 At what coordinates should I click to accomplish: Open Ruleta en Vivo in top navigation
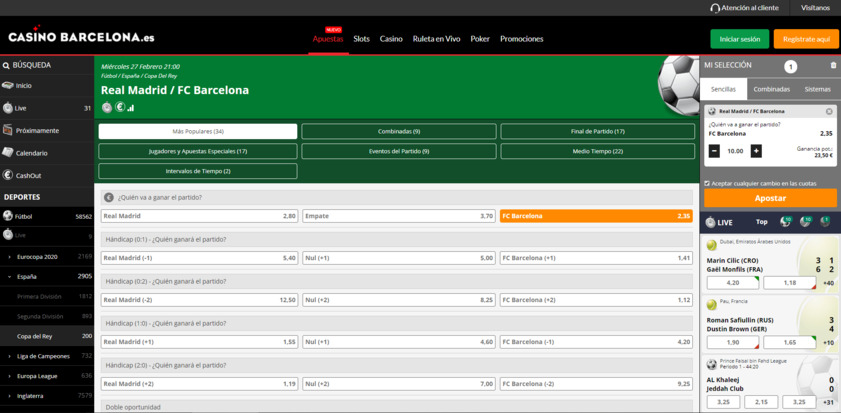[x=436, y=39]
